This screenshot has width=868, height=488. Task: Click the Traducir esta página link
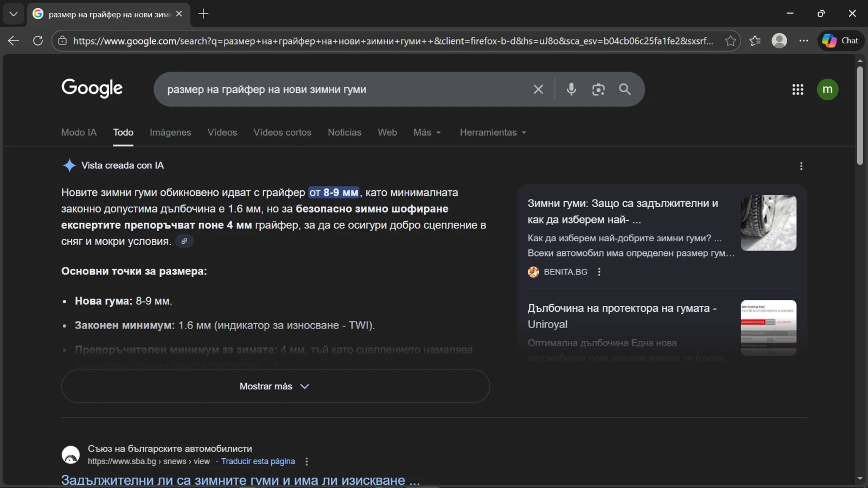click(258, 461)
